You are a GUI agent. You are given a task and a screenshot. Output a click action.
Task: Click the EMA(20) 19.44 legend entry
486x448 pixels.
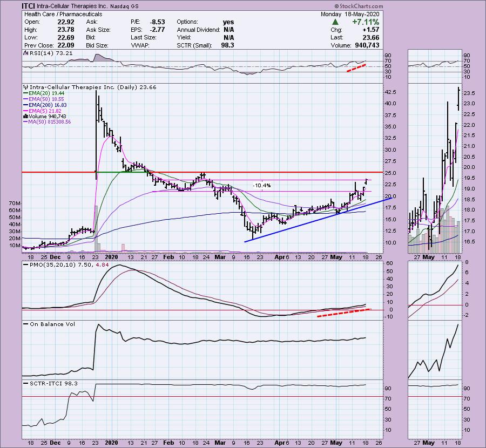pyautogui.click(x=44, y=93)
